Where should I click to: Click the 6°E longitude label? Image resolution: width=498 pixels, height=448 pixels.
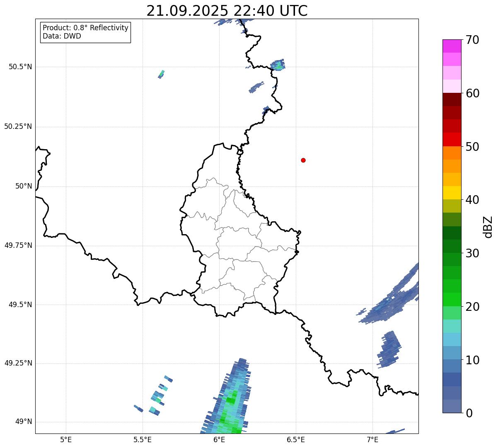click(x=219, y=439)
